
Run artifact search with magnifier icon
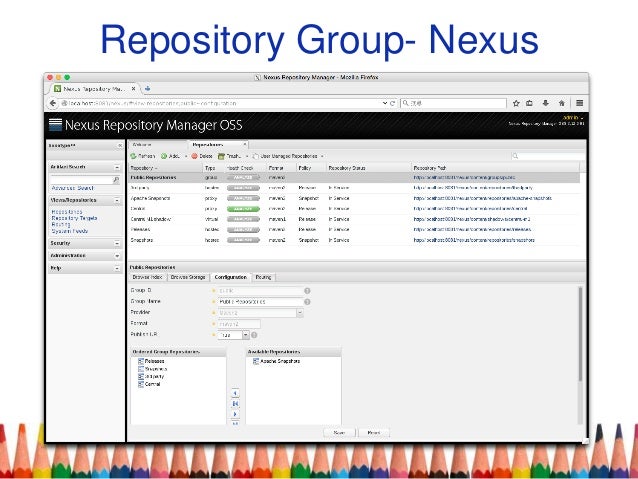tap(116, 179)
